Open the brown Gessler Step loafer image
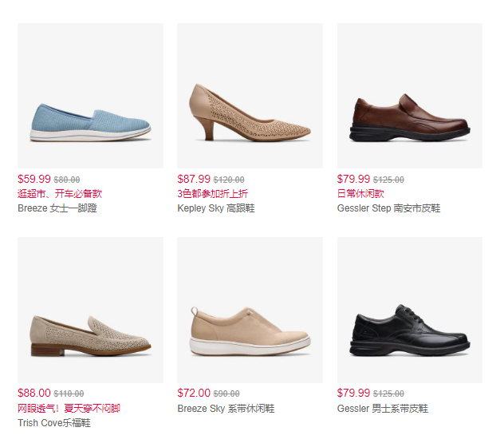This screenshot has width=504, height=447. [410, 96]
